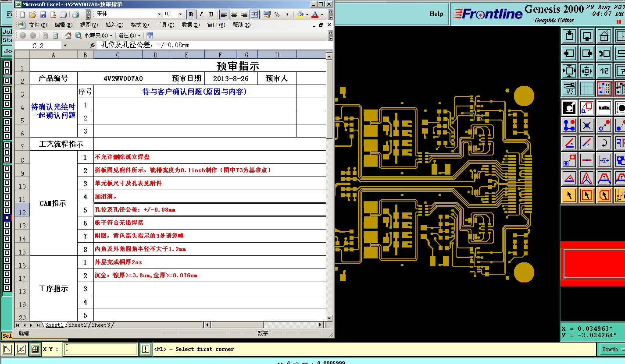Click the web Home icon in Excel
Viewport: 625px width, 364px height.
[68, 35]
